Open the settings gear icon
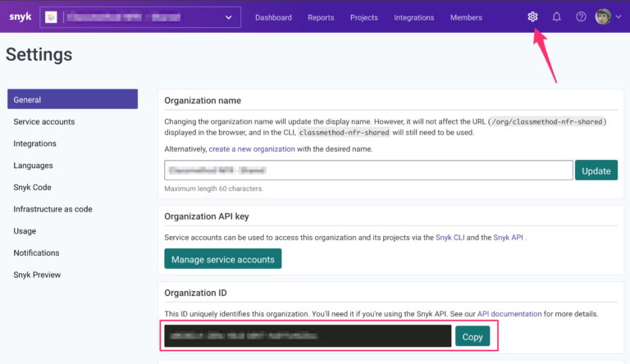 (532, 17)
